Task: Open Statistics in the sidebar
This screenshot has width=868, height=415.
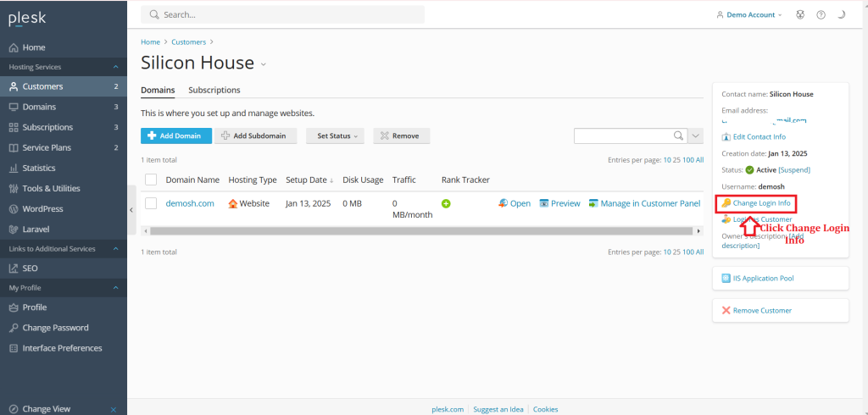Action: (63, 169)
